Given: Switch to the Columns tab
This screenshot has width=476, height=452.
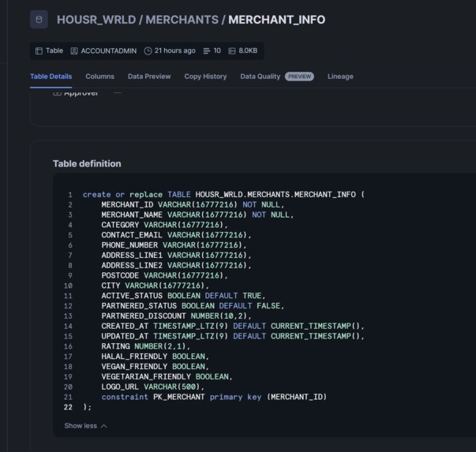Looking at the screenshot, I should pyautogui.click(x=100, y=77).
